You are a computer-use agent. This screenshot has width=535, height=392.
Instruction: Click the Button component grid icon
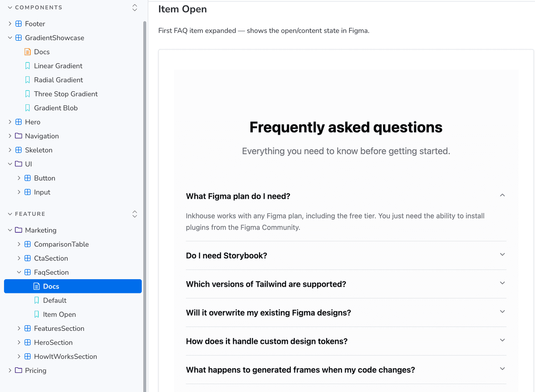pos(28,178)
